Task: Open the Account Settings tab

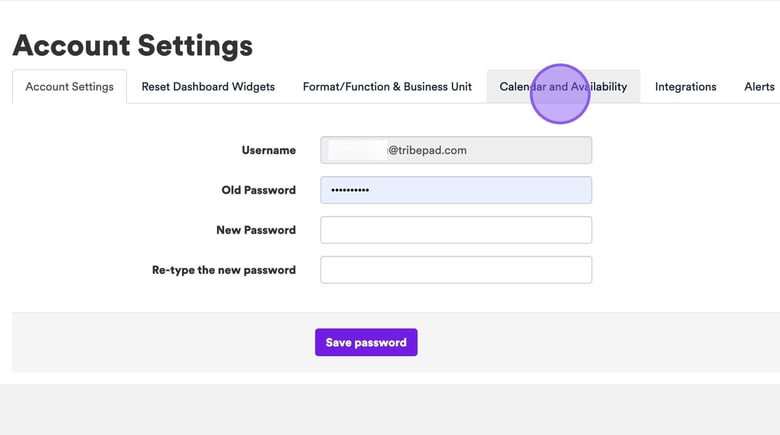Action: [69, 87]
